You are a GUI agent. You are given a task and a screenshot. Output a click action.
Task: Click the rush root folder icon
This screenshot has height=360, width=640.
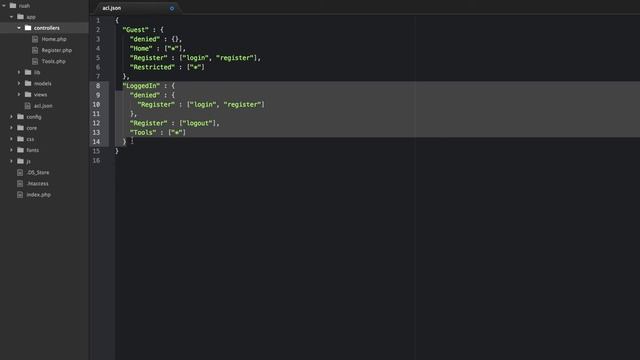click(13, 6)
